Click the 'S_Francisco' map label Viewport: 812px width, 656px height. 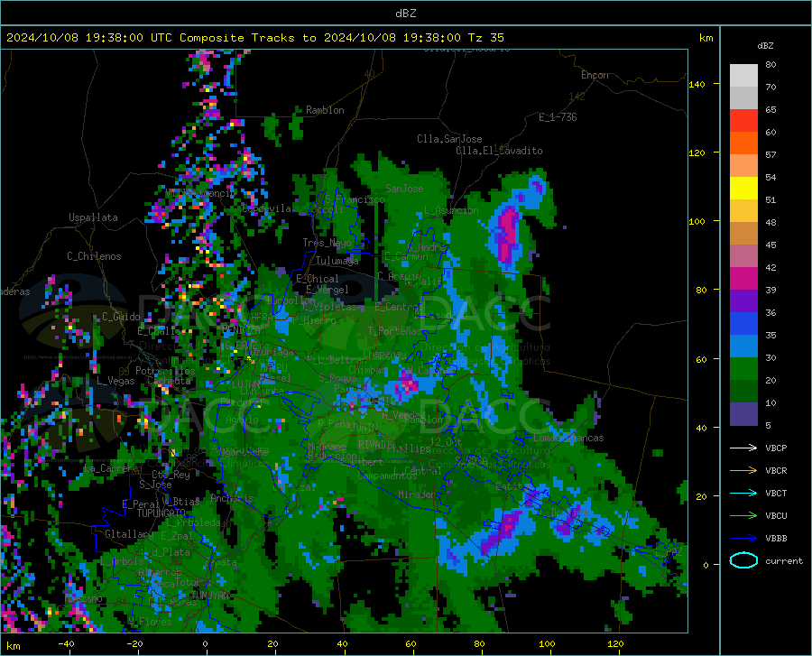[355, 199]
